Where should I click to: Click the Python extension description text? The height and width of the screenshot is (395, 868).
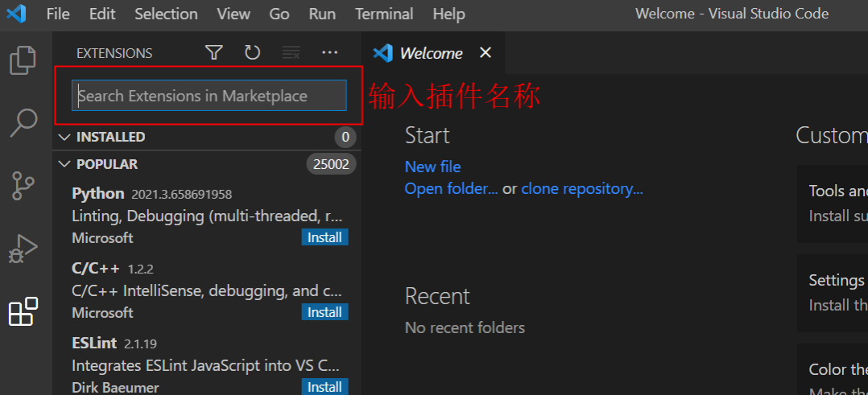click(x=207, y=216)
